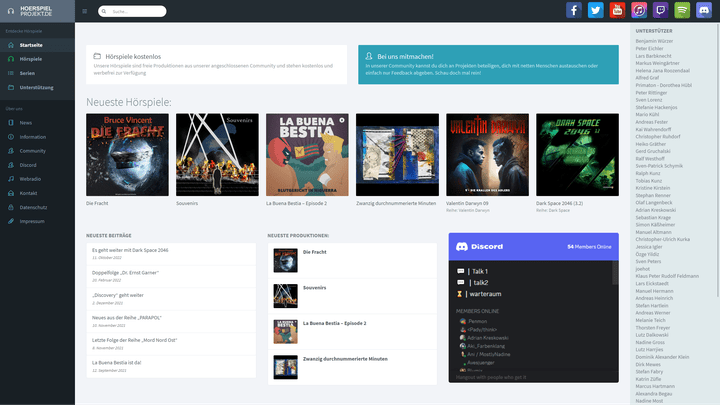Viewport: 720px width, 405px height.
Task: Click the Information sidebar icon
Action: click(11, 137)
